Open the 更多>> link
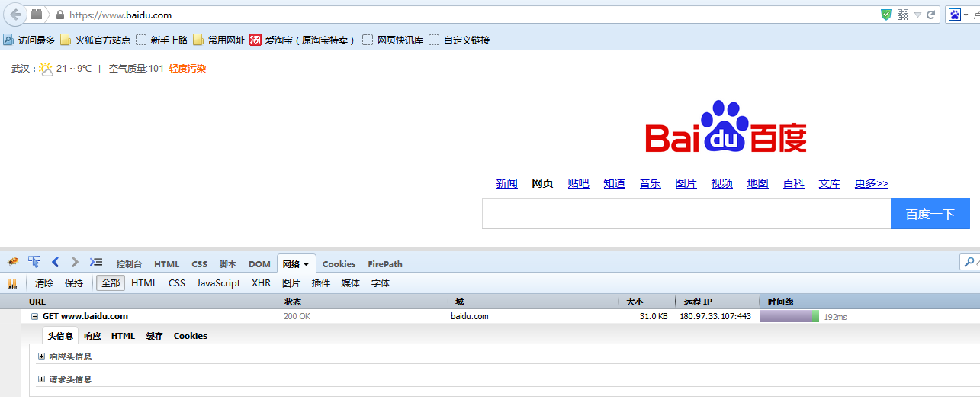Image resolution: width=980 pixels, height=397 pixels. click(x=871, y=183)
